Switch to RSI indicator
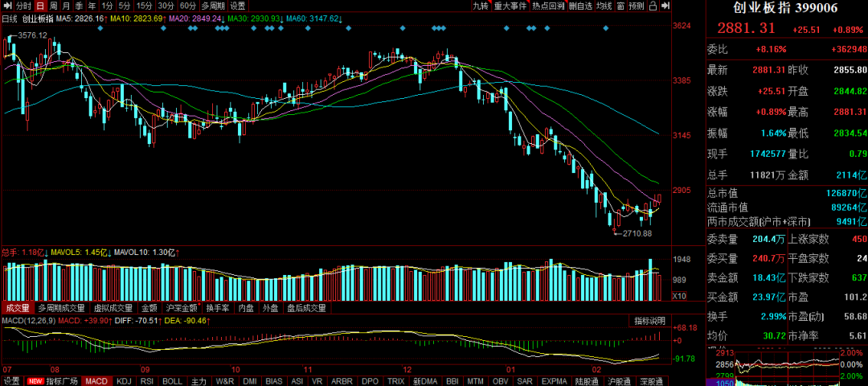This screenshot has width=868, height=386. (x=148, y=381)
